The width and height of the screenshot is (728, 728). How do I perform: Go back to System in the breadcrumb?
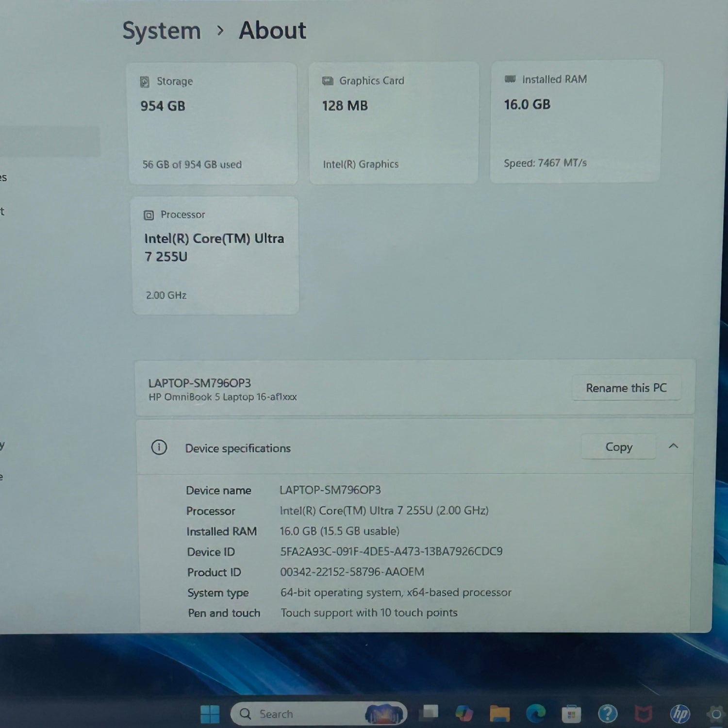[x=162, y=31]
